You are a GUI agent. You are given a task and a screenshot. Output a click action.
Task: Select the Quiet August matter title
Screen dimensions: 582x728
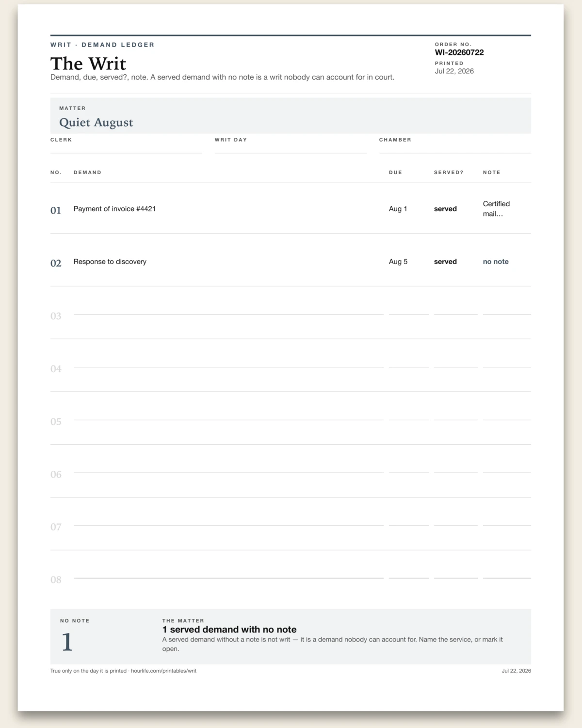tap(96, 122)
